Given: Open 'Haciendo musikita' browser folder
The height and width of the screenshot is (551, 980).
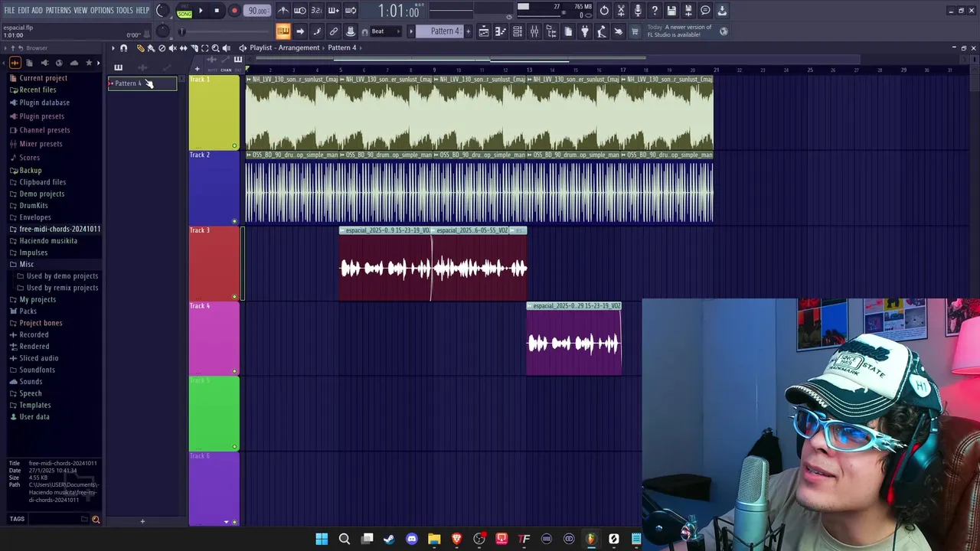Looking at the screenshot, I should click(48, 241).
